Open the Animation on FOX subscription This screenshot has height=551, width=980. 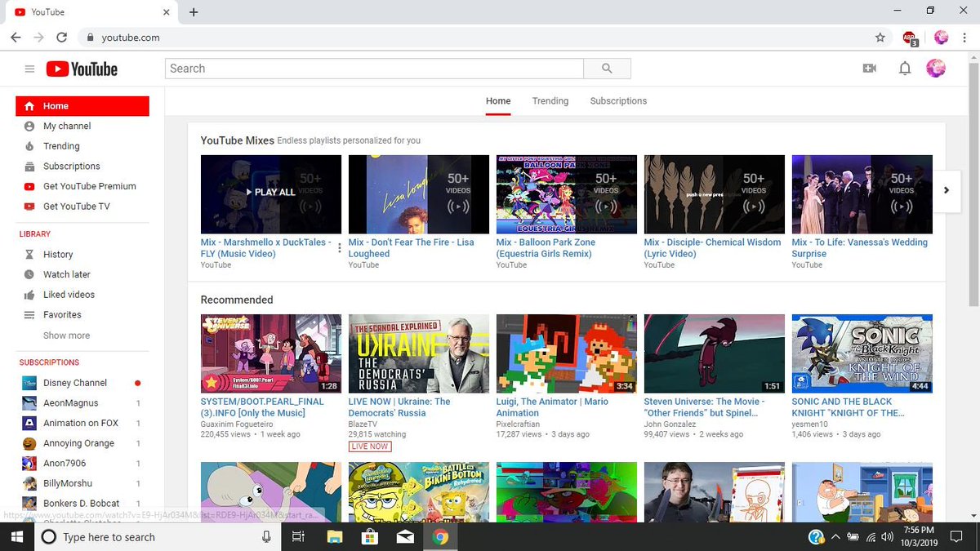tap(82, 423)
